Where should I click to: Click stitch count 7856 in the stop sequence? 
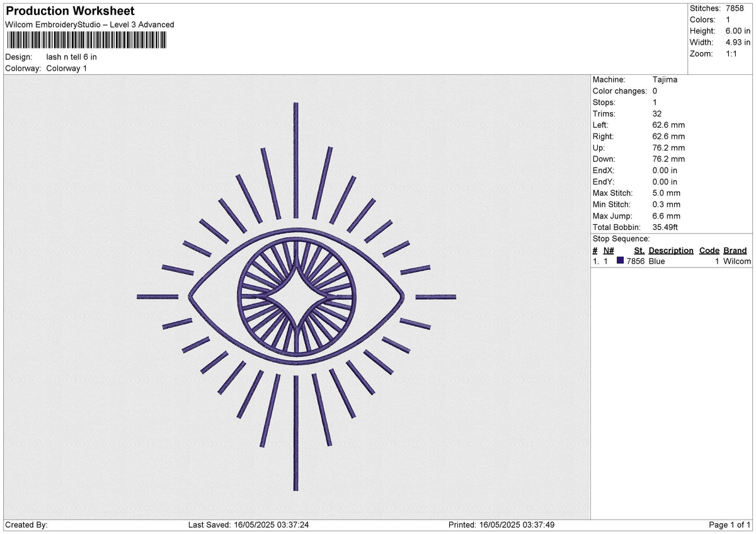click(x=636, y=261)
